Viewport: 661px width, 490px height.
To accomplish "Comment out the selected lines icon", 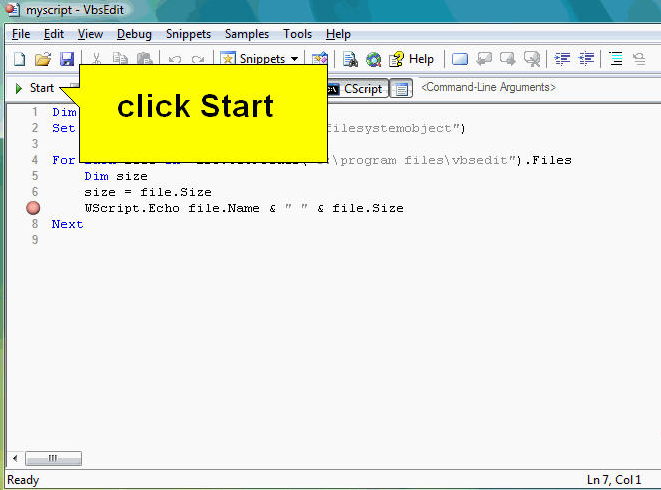I will point(616,59).
